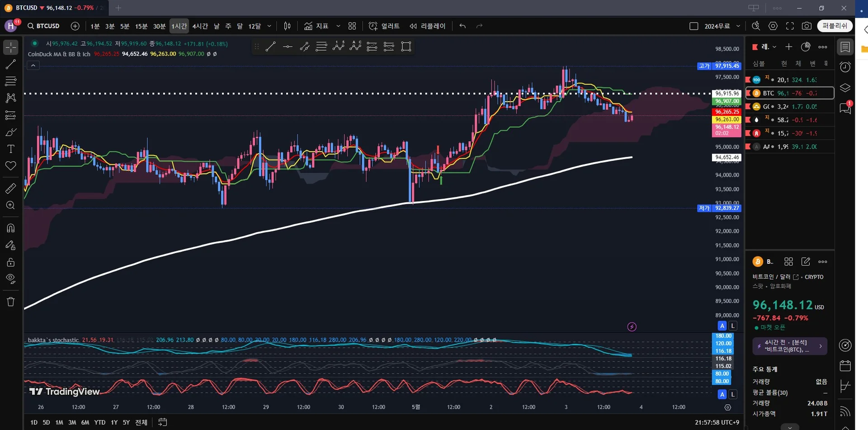868x430 pixels.
Task: Open the forecasting and measurement tools
Action: click(x=10, y=115)
